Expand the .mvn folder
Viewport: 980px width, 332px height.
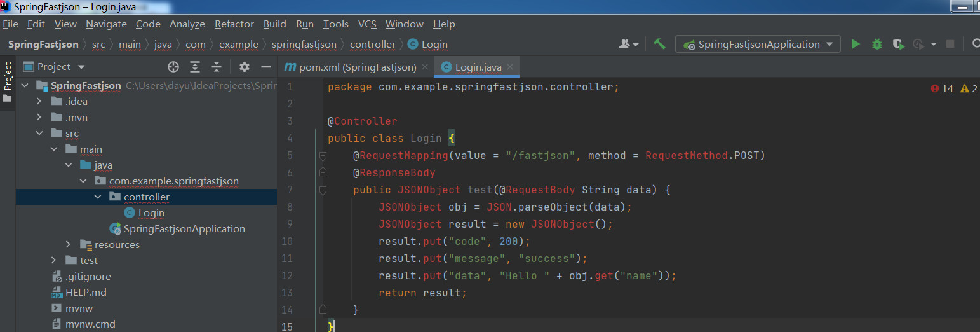(x=39, y=118)
